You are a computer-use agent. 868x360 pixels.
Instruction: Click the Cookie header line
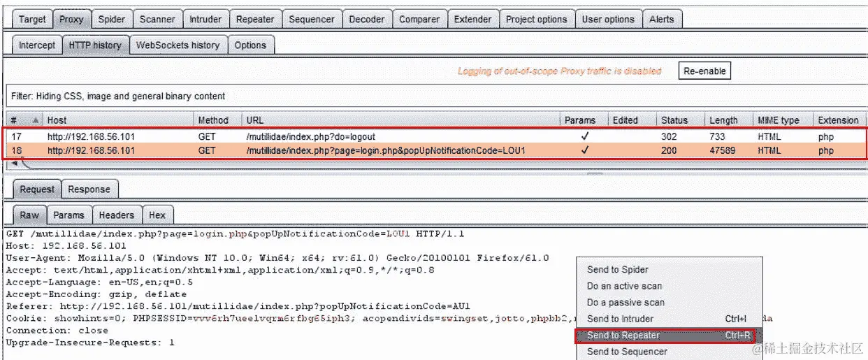click(291, 318)
